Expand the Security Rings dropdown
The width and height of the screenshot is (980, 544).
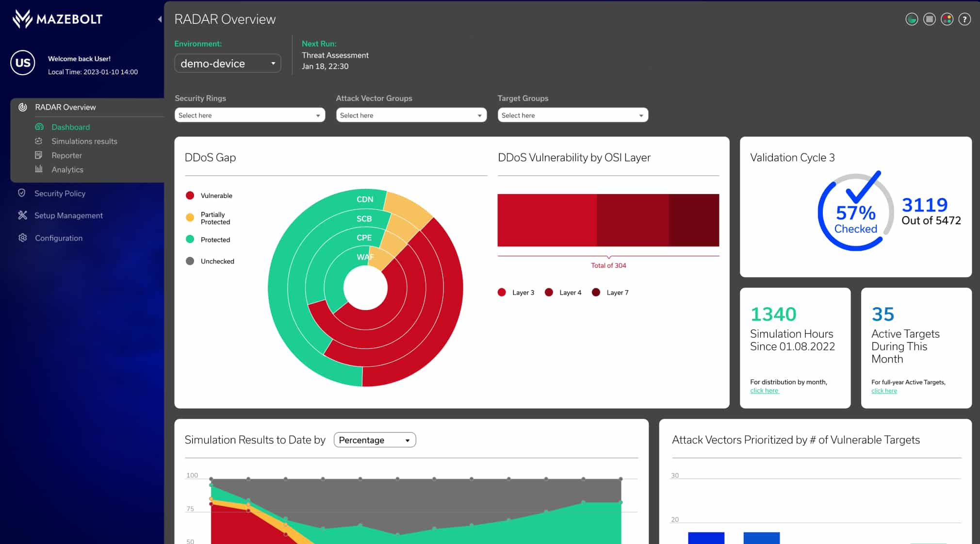point(250,115)
